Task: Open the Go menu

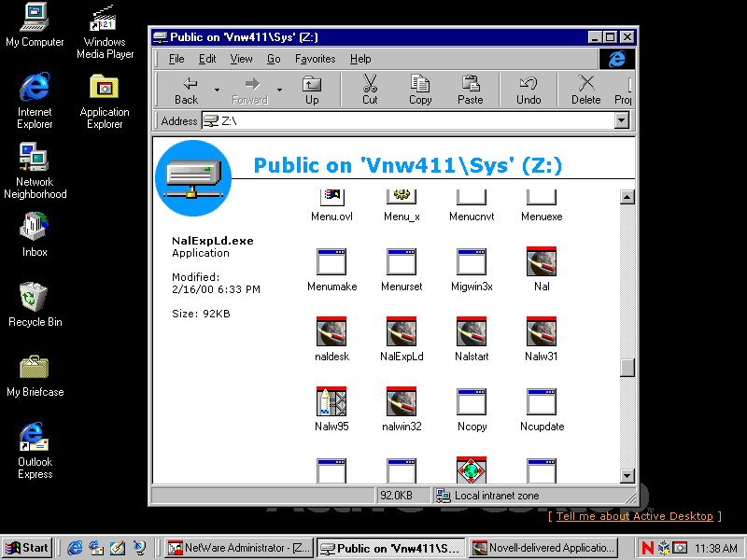Action: [274, 59]
